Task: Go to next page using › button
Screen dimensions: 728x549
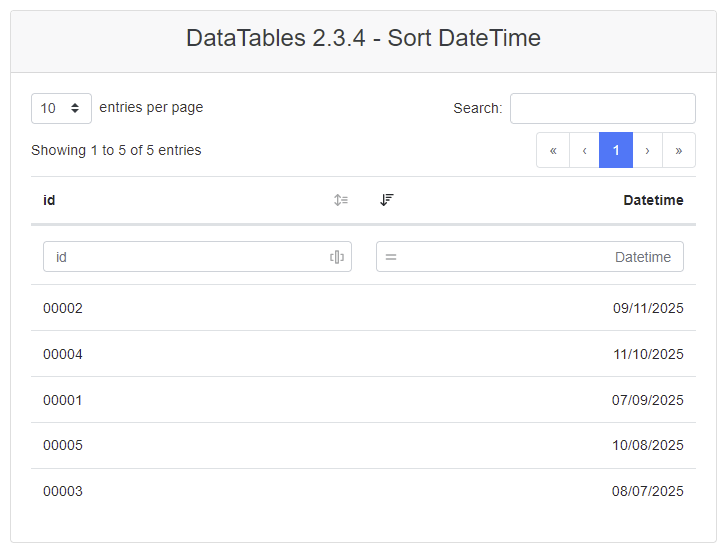Action: 647,150
